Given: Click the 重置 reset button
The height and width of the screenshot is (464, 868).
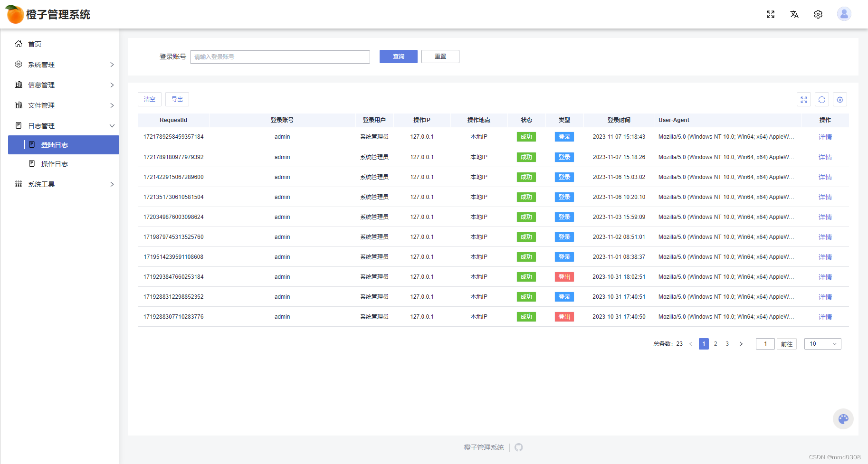Looking at the screenshot, I should [440, 57].
